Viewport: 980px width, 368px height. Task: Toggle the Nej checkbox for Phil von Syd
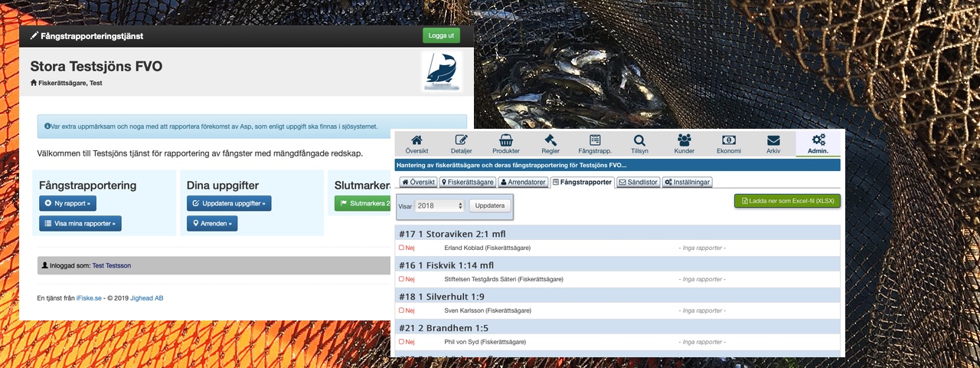pyautogui.click(x=401, y=342)
